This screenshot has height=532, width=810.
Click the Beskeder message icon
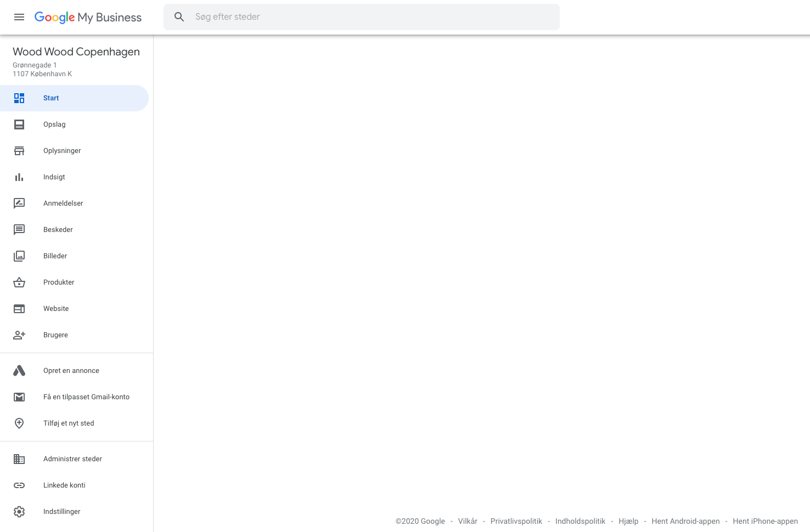tap(19, 230)
